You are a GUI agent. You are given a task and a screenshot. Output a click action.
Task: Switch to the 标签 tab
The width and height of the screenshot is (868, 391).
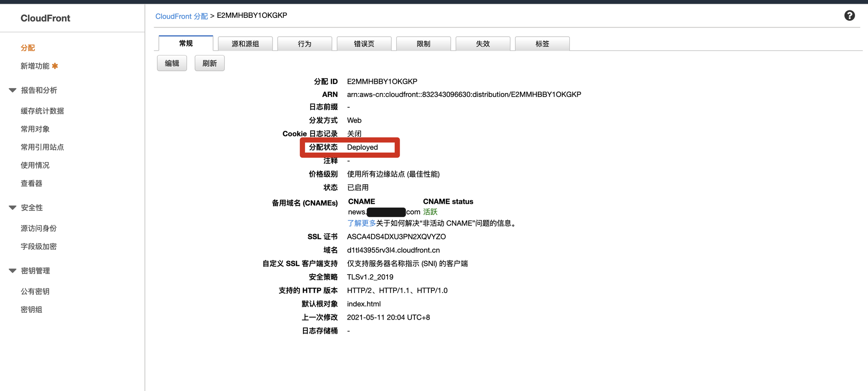tap(542, 44)
